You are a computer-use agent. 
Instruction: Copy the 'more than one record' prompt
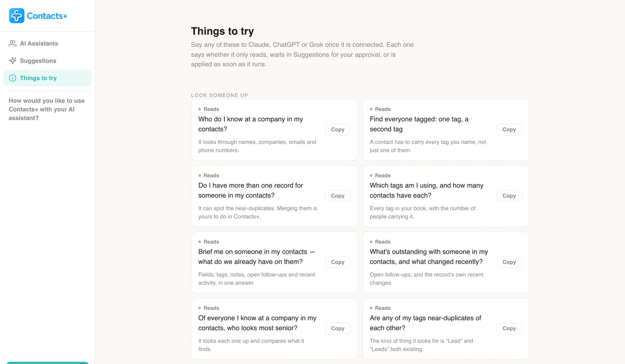point(337,196)
